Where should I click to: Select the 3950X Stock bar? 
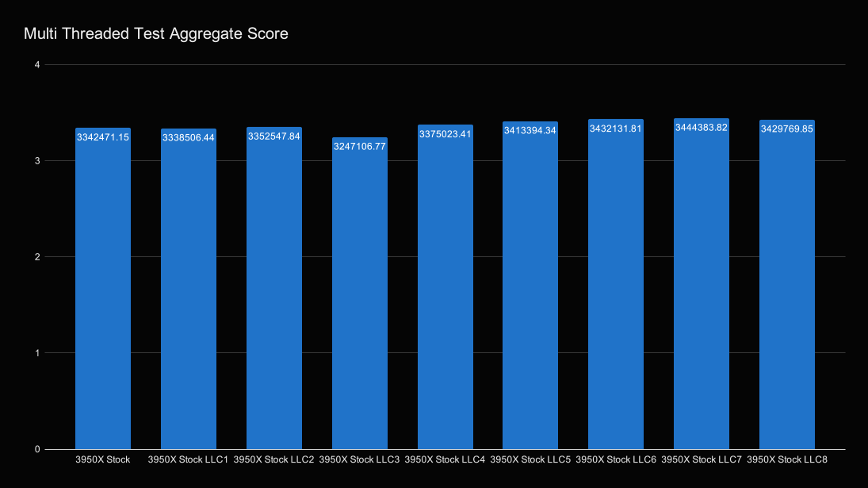[x=103, y=289]
